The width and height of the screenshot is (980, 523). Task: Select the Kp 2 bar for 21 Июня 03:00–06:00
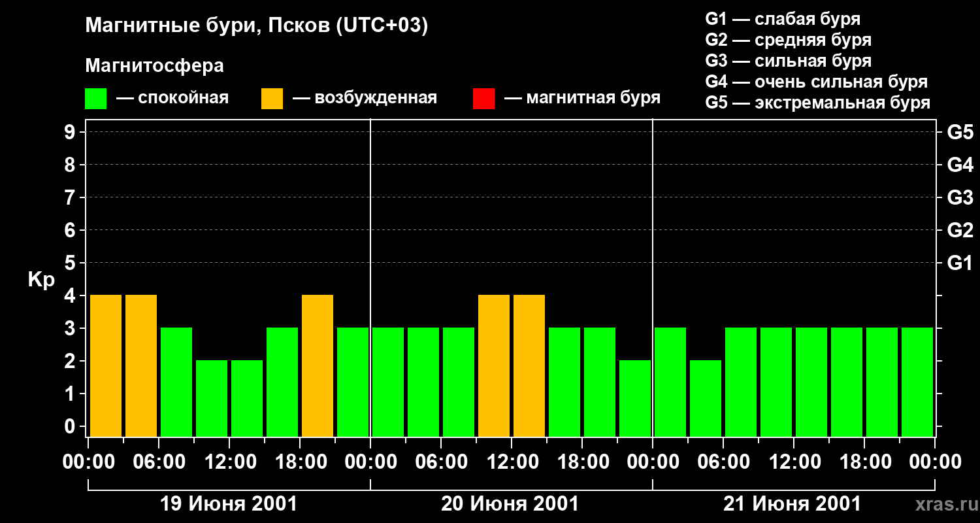pos(706,398)
